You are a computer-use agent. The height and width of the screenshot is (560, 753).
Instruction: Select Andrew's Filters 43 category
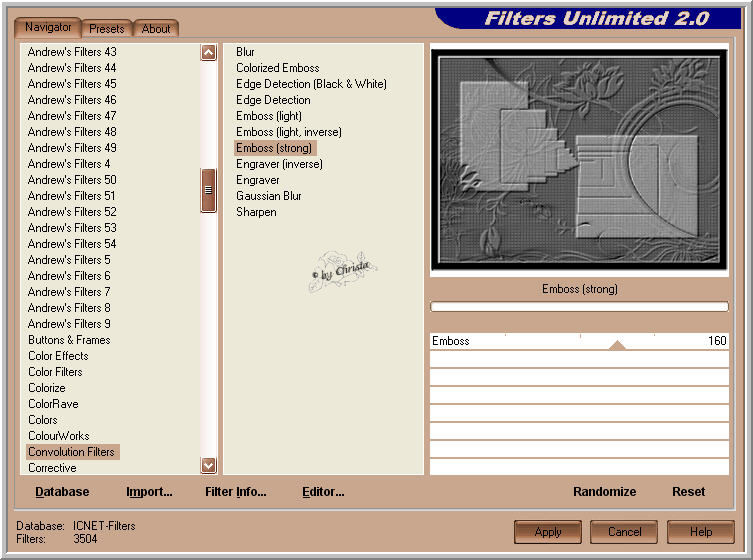pyautogui.click(x=72, y=52)
